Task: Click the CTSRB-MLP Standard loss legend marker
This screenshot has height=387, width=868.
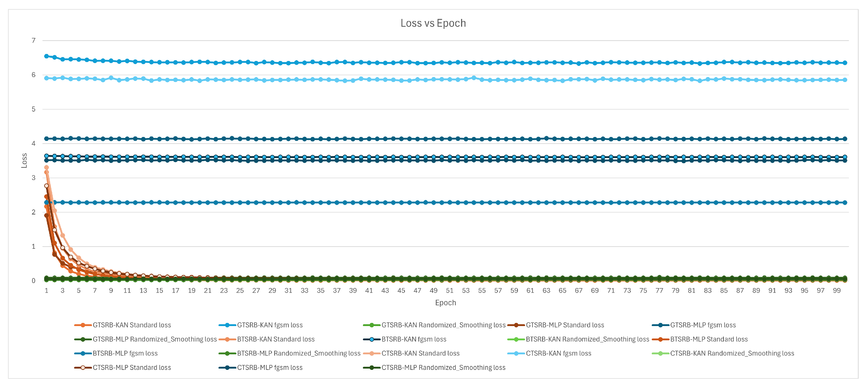Action: tap(83, 368)
